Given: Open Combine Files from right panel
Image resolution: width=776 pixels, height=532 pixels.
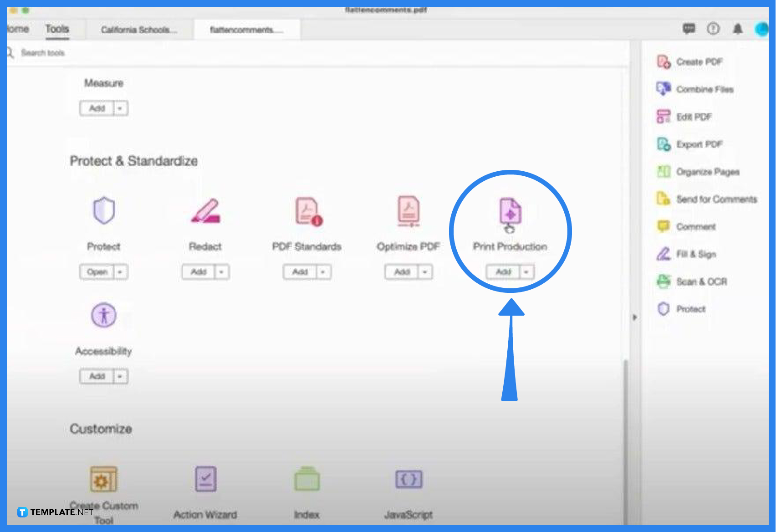Looking at the screenshot, I should coord(704,89).
